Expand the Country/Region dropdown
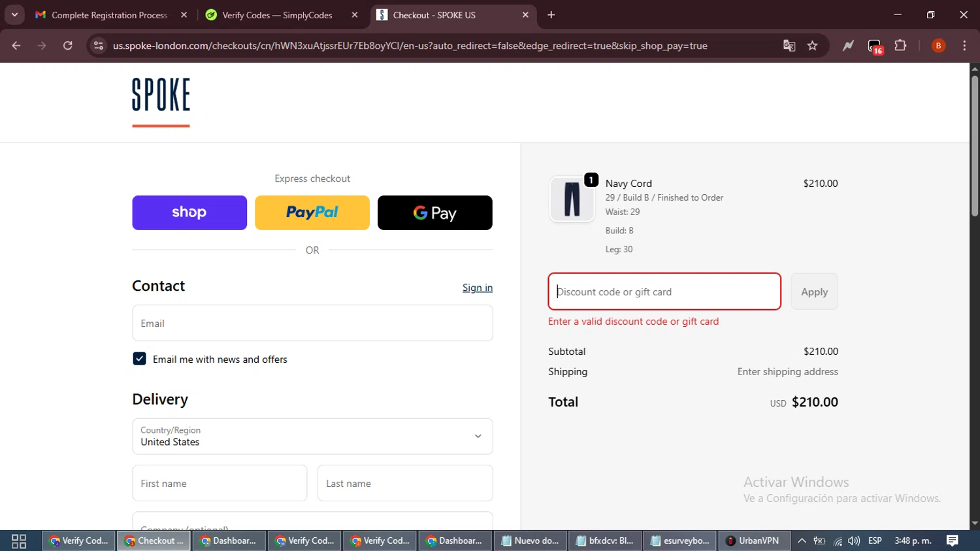Image resolution: width=980 pixels, height=551 pixels. pos(312,436)
